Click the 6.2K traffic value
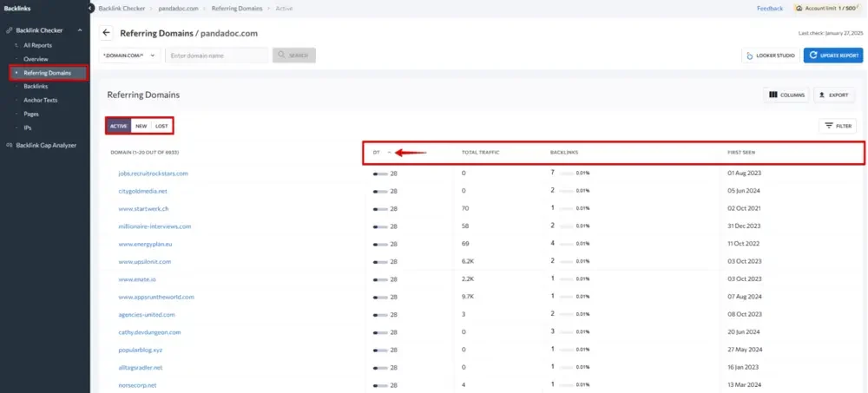868x393 pixels. [x=468, y=262]
